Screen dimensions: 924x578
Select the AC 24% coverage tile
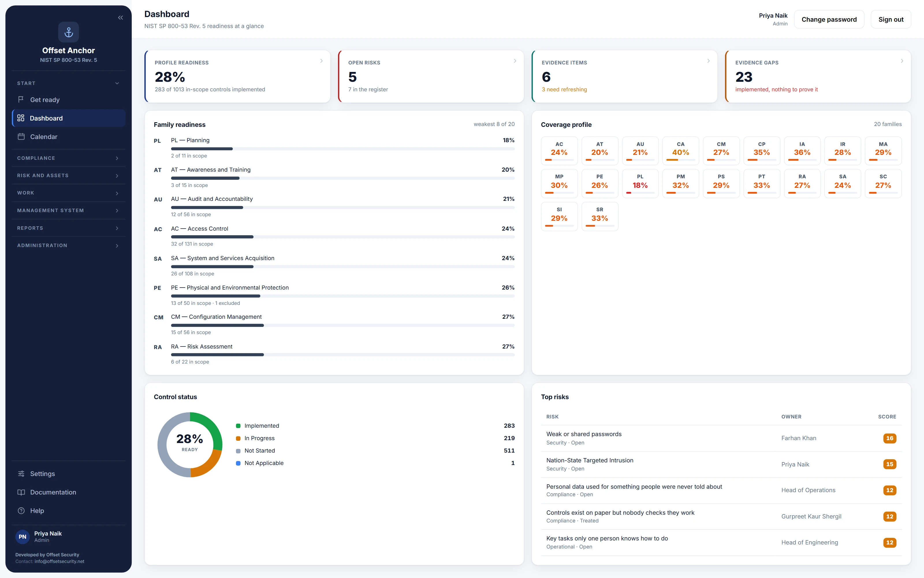pos(559,151)
